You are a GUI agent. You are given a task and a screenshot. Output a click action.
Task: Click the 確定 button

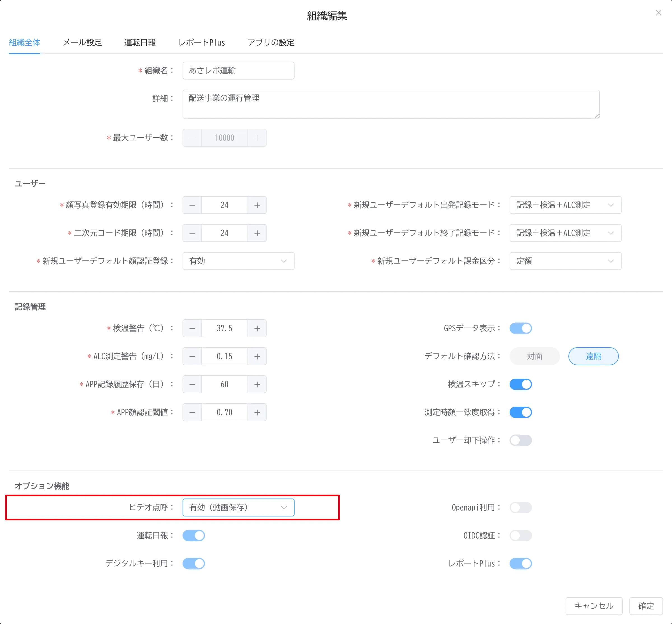[646, 606]
